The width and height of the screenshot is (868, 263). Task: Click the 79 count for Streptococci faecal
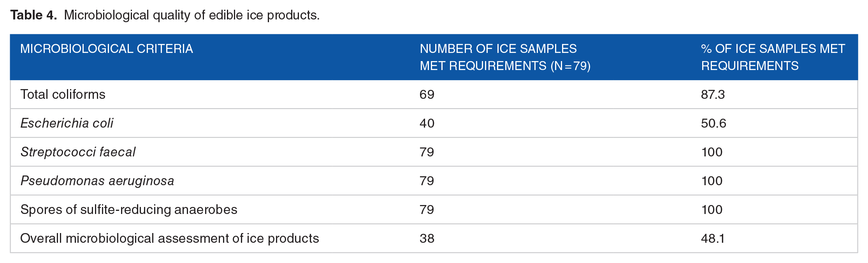(x=427, y=152)
